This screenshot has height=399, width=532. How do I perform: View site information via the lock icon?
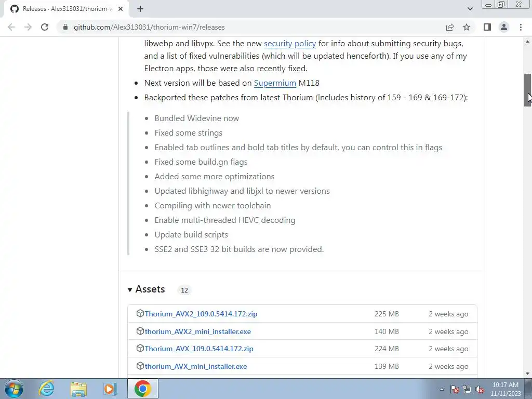[65, 27]
